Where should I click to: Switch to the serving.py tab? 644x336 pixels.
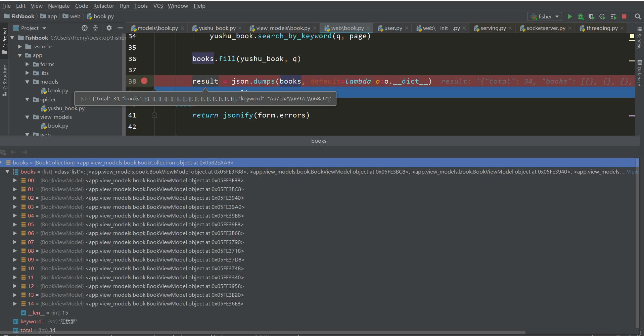[493, 28]
